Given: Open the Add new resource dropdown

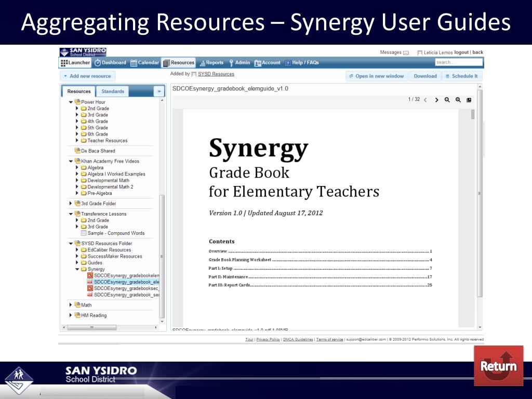Looking at the screenshot, I should click(87, 76).
